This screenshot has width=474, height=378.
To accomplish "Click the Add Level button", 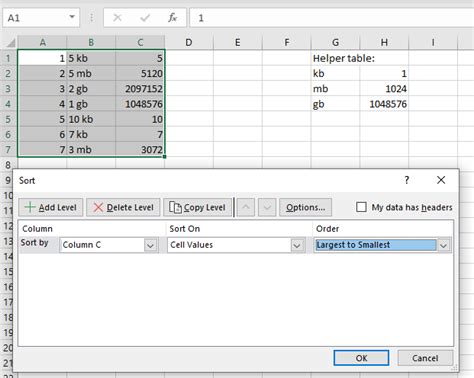I will click(51, 207).
